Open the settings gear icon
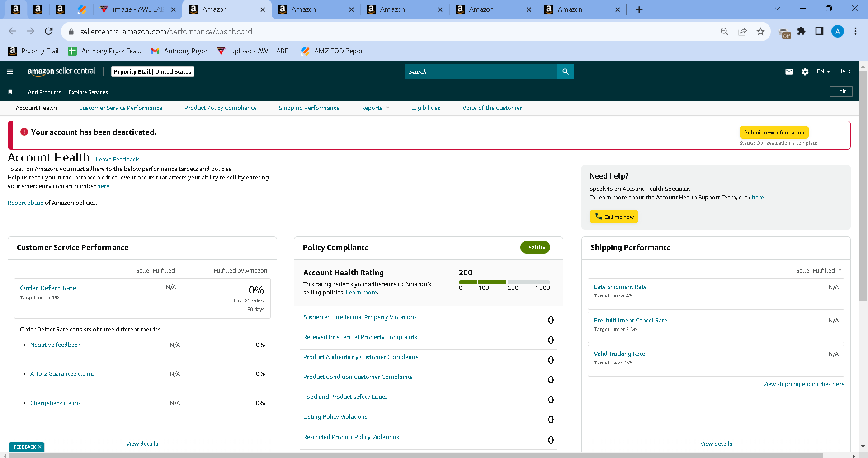The width and height of the screenshot is (868, 458). (805, 71)
